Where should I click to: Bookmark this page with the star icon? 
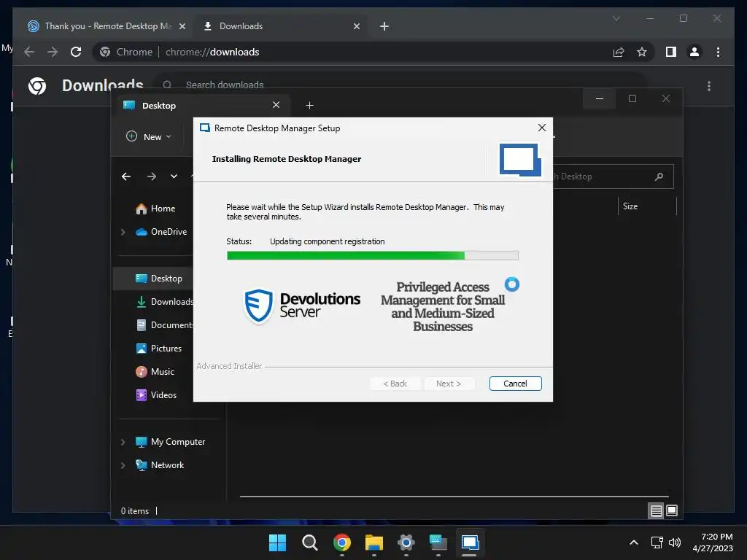[642, 52]
